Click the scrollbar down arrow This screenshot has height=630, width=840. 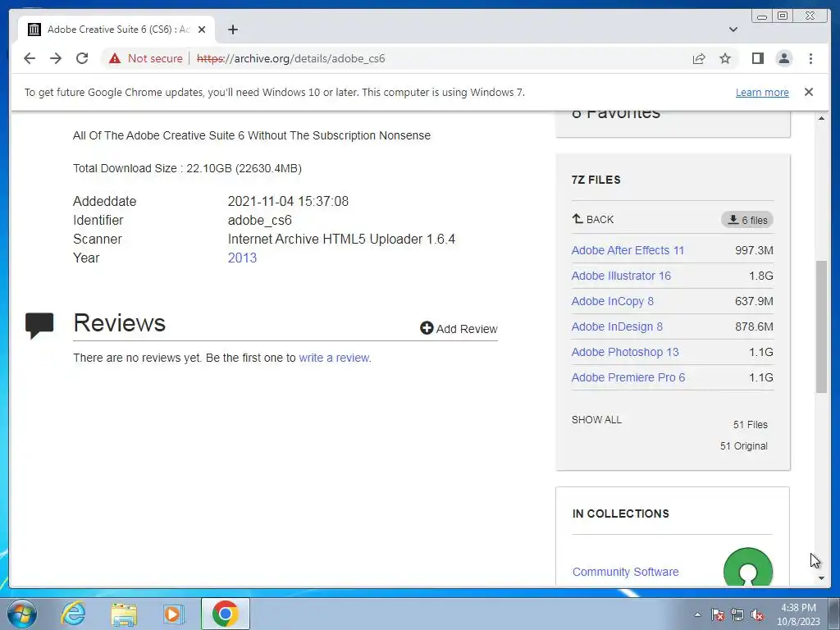point(821,578)
